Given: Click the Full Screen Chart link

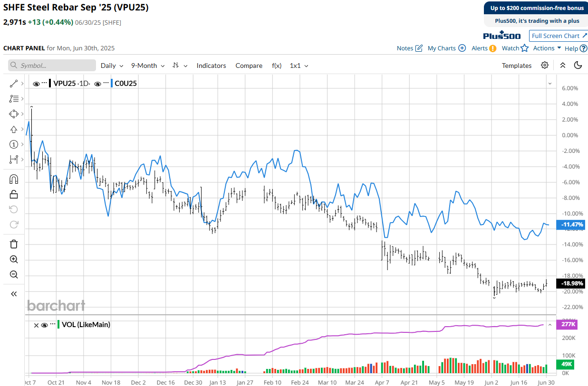Looking at the screenshot, I should point(559,36).
